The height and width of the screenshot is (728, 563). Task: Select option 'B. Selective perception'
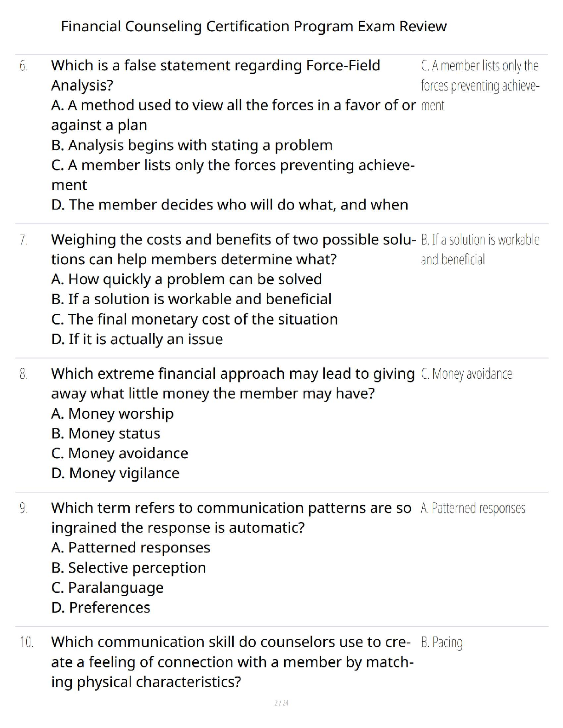(129, 568)
